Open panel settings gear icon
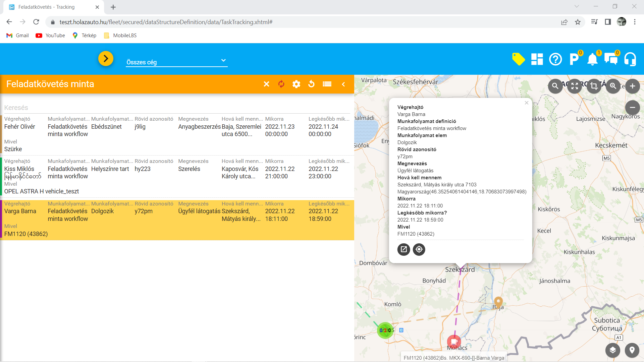The width and height of the screenshot is (644, 362). click(x=296, y=84)
